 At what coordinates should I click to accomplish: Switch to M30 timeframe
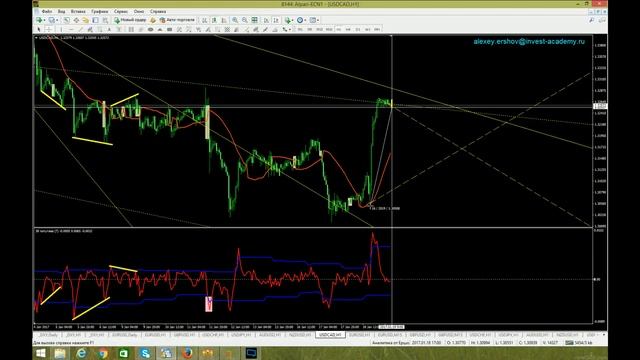pos(329,29)
